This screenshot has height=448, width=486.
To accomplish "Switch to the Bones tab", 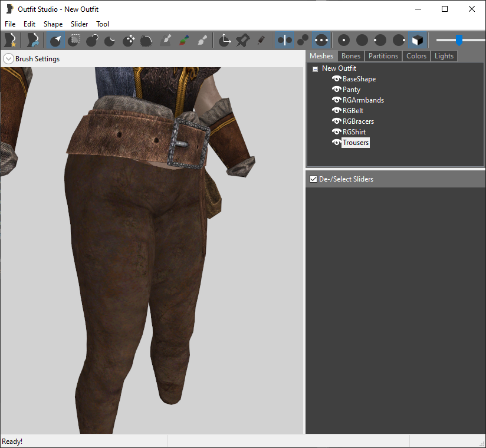I will (x=351, y=56).
